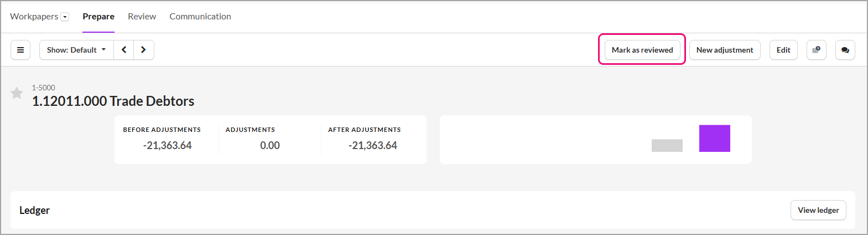This screenshot has width=868, height=235.
Task: Open the history clock icon
Action: point(816,50)
